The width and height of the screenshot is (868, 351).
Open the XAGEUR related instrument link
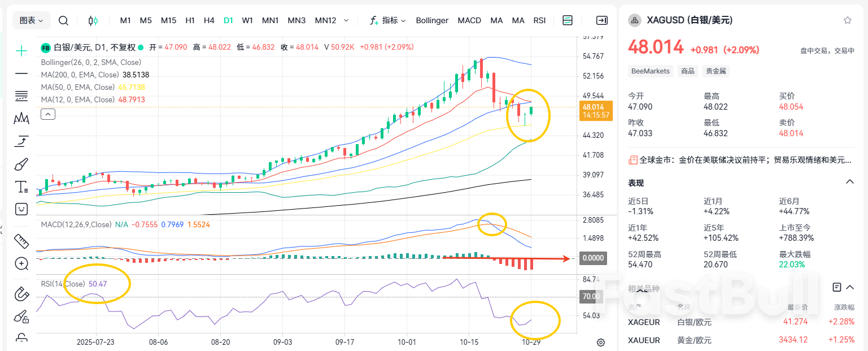[644, 322]
